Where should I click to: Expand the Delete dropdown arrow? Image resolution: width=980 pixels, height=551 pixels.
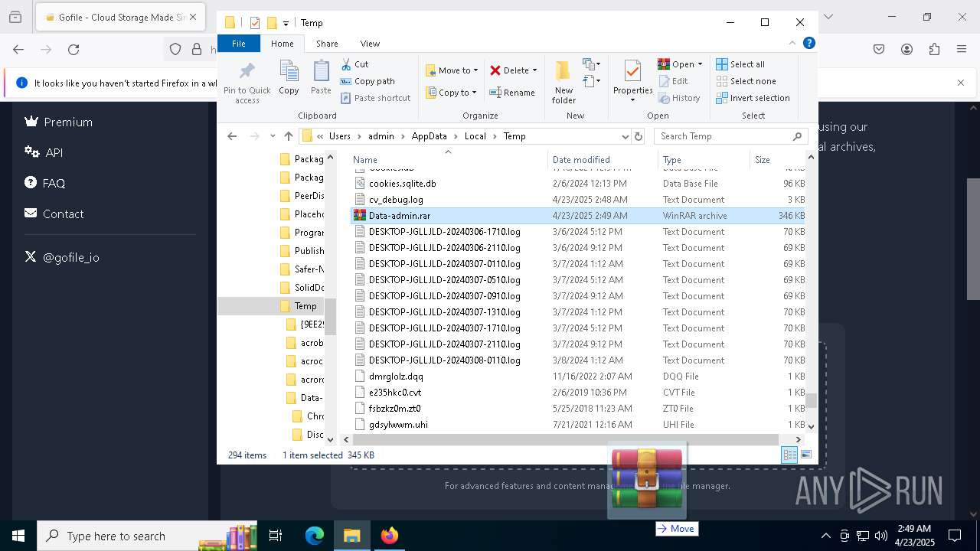(x=534, y=70)
